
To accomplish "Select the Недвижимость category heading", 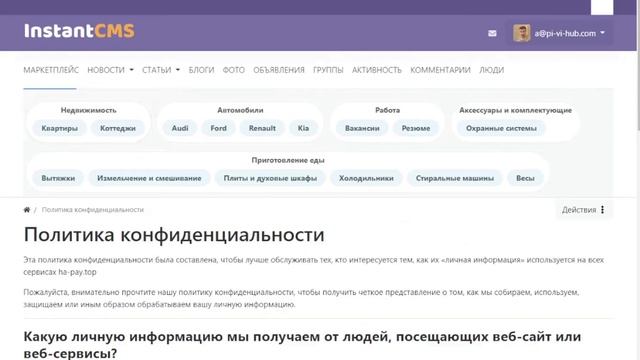I will click(89, 110).
